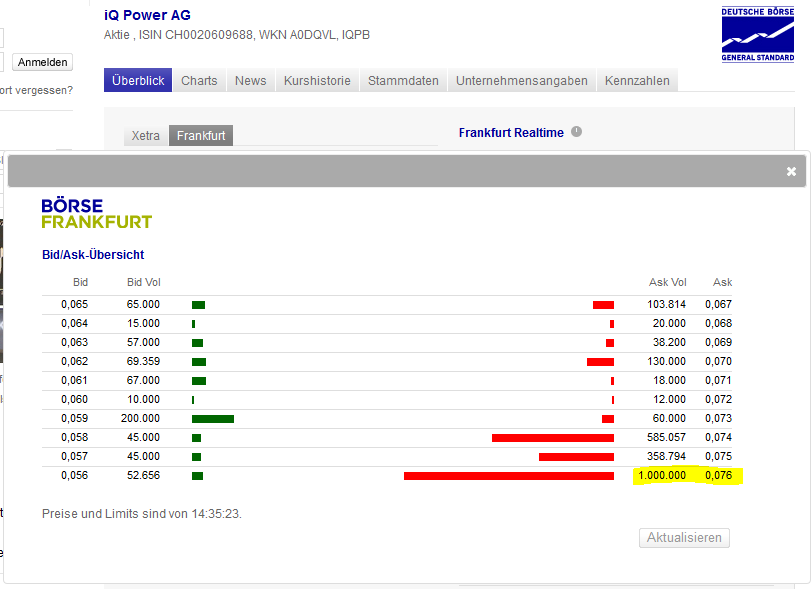Click ask volume 20.000
Screen dimensions: 812x589
point(669,323)
